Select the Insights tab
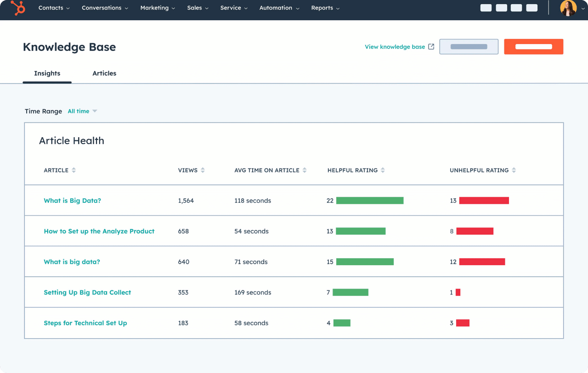Screen dimensions: 588x373 tap(47, 73)
